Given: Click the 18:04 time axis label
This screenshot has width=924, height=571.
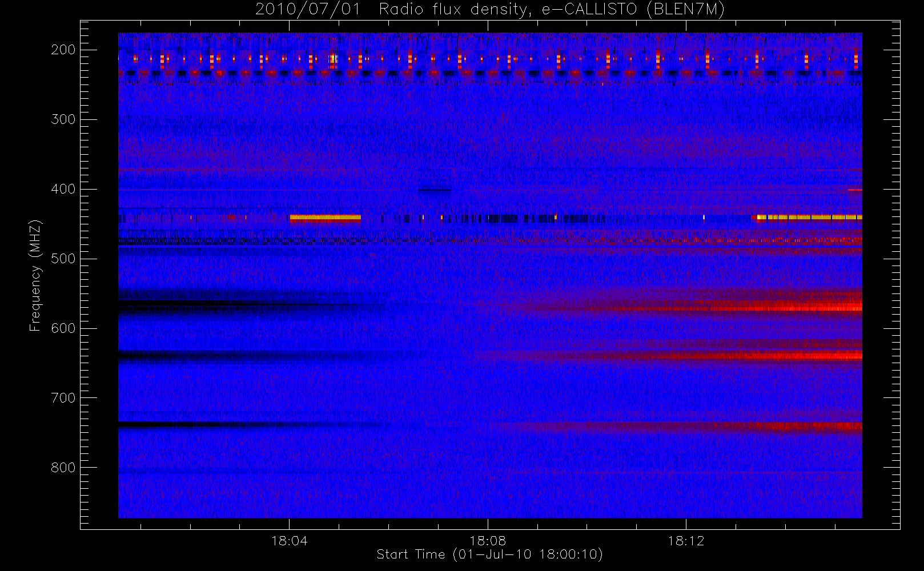Looking at the screenshot, I should pos(289,541).
